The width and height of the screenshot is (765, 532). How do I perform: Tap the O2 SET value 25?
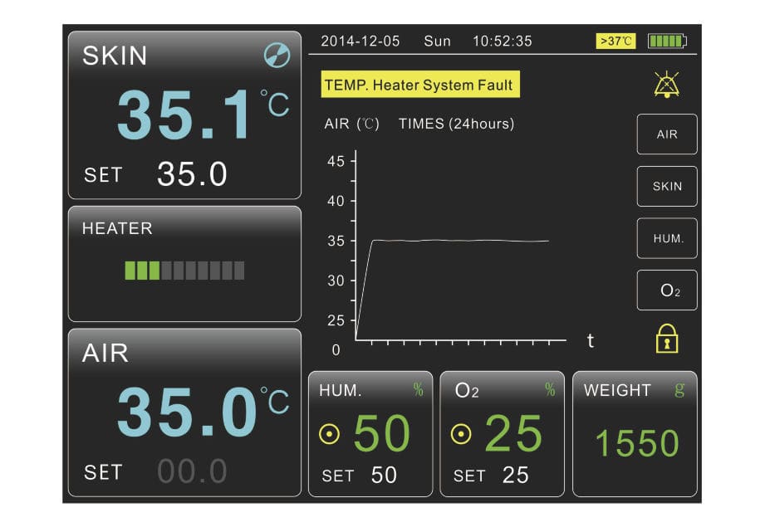click(x=515, y=476)
